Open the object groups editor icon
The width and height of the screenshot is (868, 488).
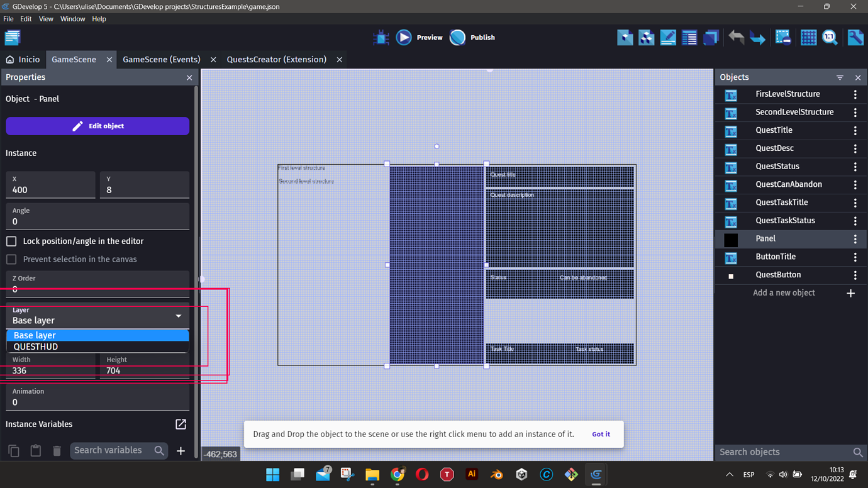click(647, 38)
